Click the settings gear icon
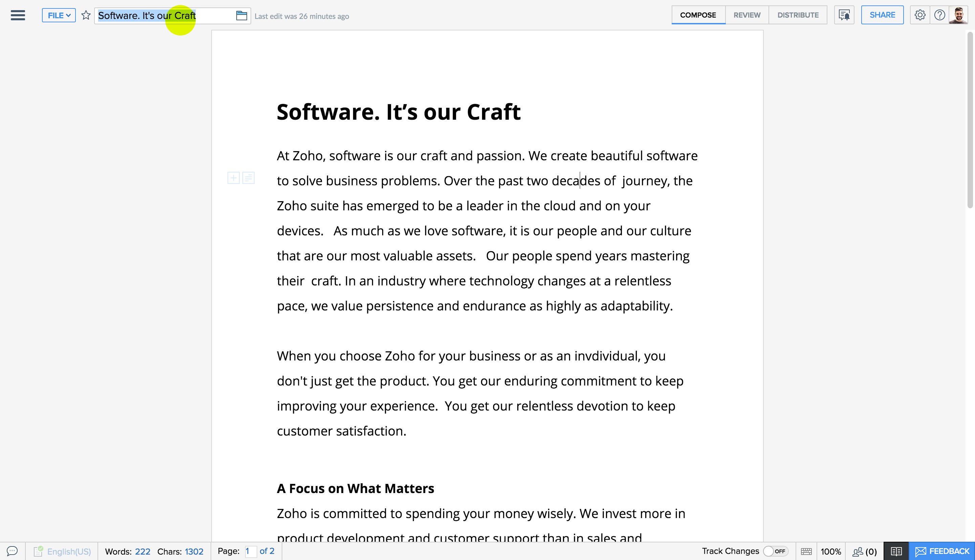 click(x=920, y=15)
